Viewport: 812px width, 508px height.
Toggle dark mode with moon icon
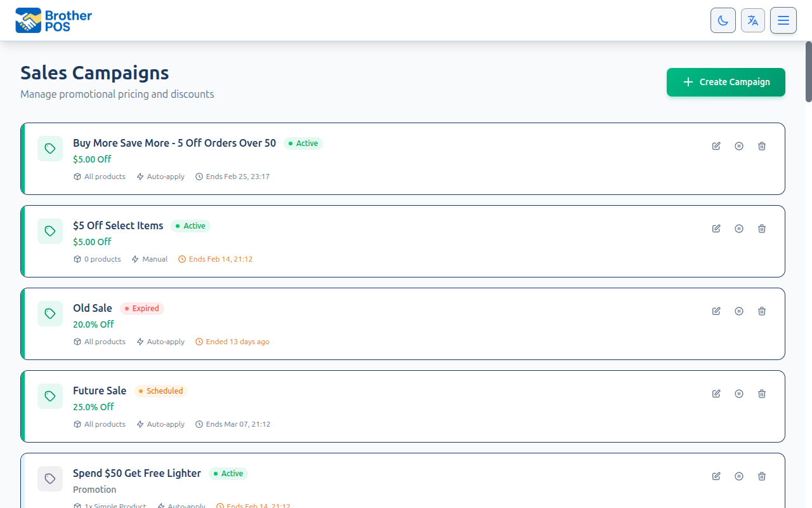(723, 20)
